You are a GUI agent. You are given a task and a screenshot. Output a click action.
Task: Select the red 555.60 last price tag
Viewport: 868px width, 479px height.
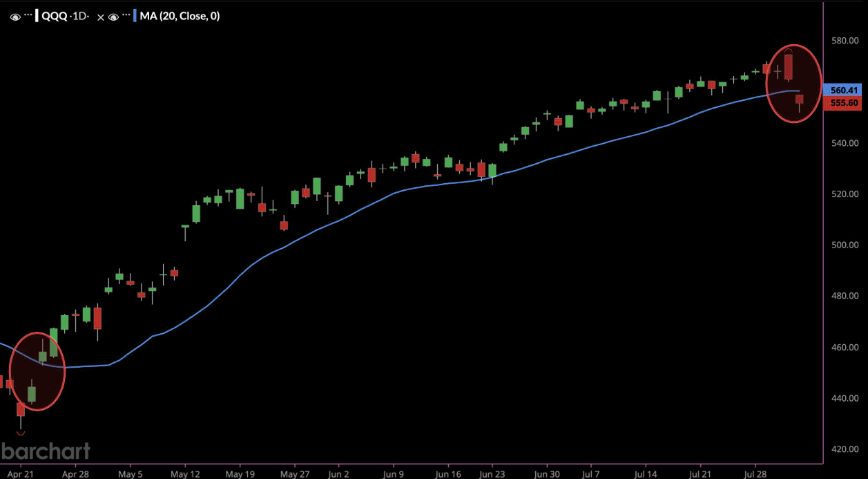(844, 103)
